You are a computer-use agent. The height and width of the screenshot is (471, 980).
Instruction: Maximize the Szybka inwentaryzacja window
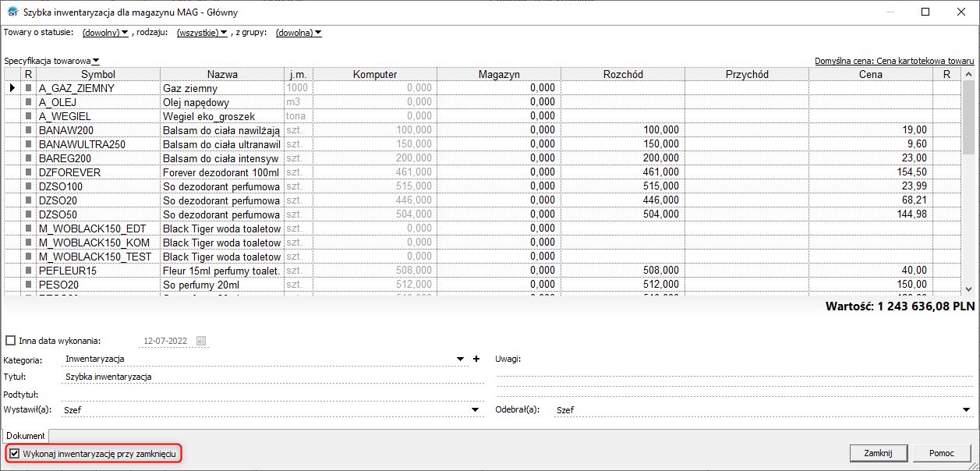[x=925, y=12]
